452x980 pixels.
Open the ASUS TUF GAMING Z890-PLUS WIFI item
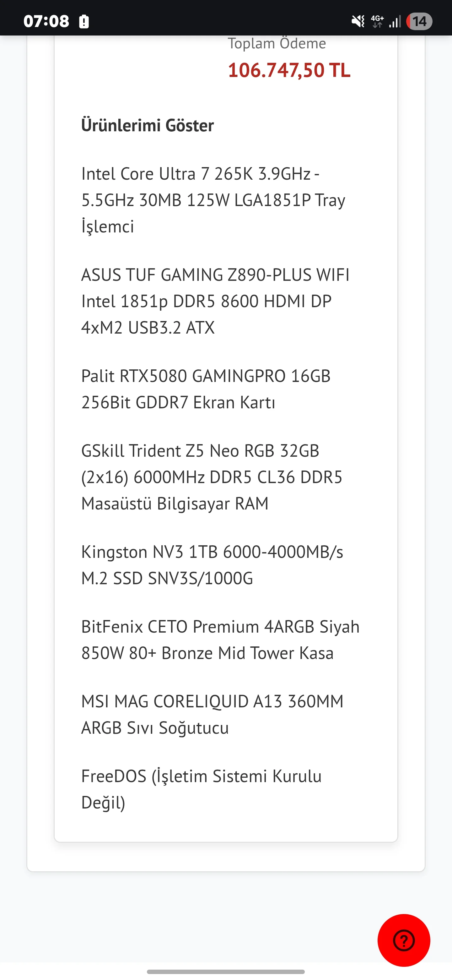[x=215, y=301]
